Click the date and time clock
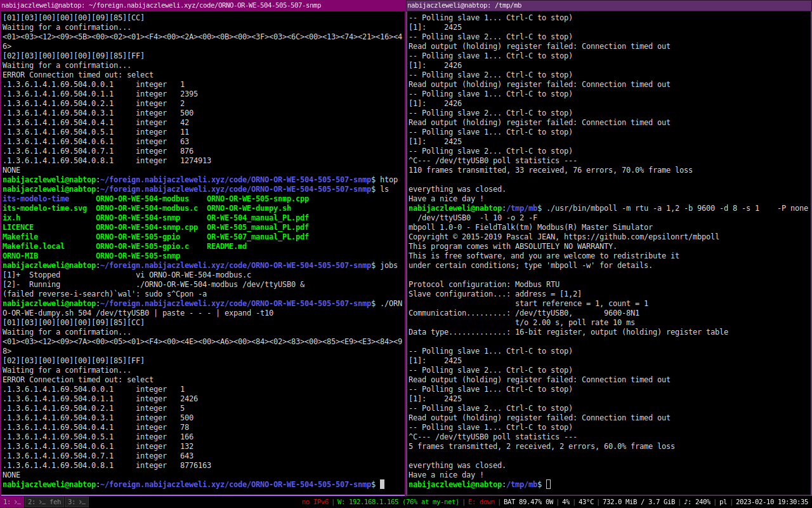This screenshot has height=508, width=812. [770, 502]
